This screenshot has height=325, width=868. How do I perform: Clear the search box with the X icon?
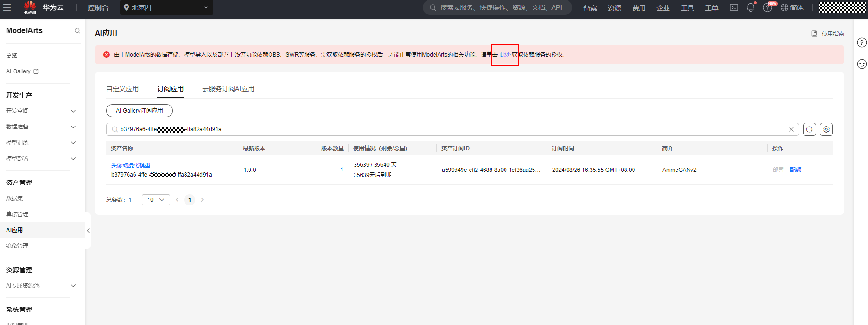[791, 129]
